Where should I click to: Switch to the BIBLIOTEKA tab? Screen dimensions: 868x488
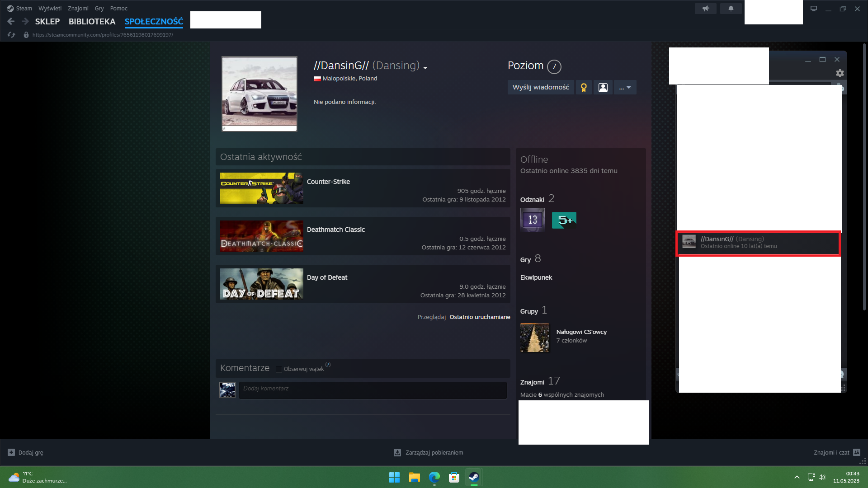click(92, 22)
